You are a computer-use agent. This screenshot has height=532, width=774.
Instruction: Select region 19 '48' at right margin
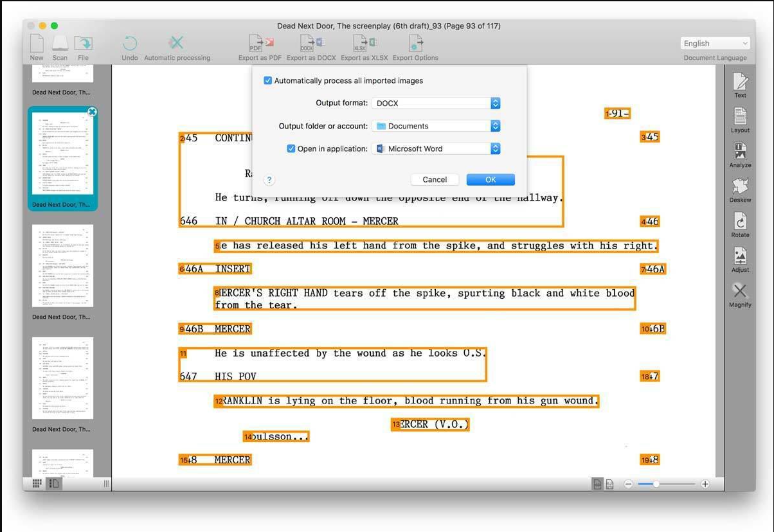pyautogui.click(x=650, y=460)
